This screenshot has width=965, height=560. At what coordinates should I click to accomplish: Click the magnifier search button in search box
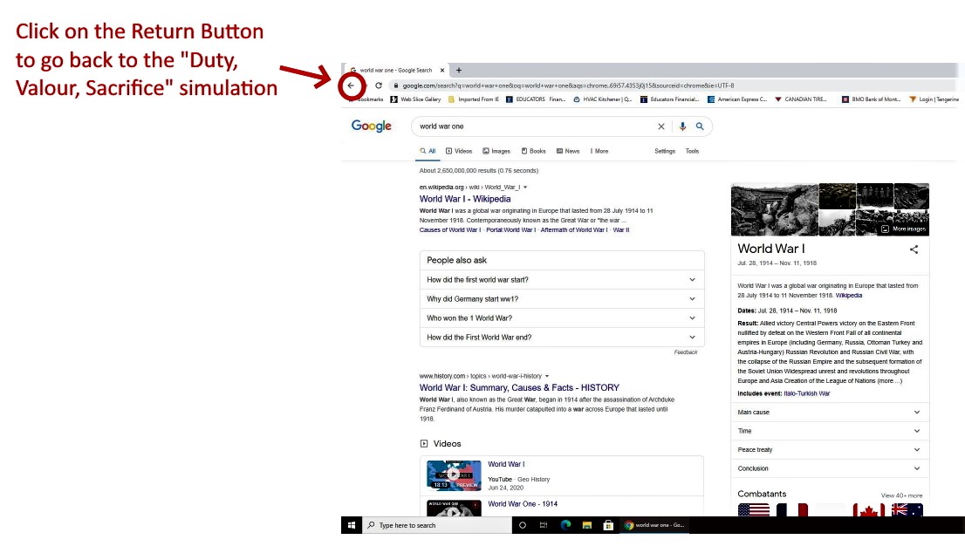[x=700, y=126]
